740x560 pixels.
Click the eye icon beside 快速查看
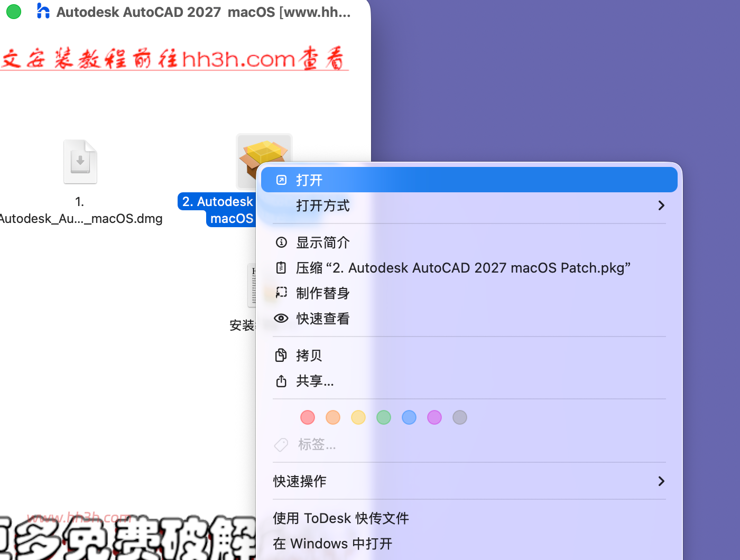pyautogui.click(x=281, y=318)
